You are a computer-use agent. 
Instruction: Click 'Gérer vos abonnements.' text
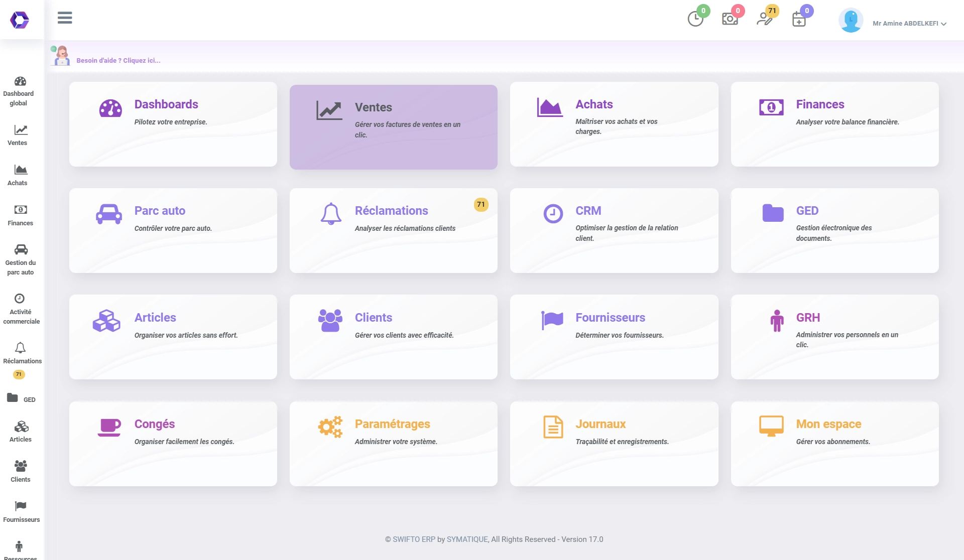[832, 442]
